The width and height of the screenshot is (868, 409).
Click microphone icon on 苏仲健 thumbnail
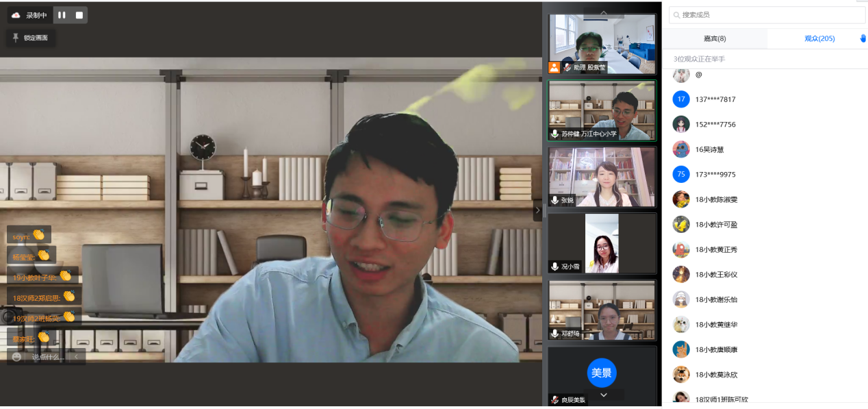click(x=554, y=134)
